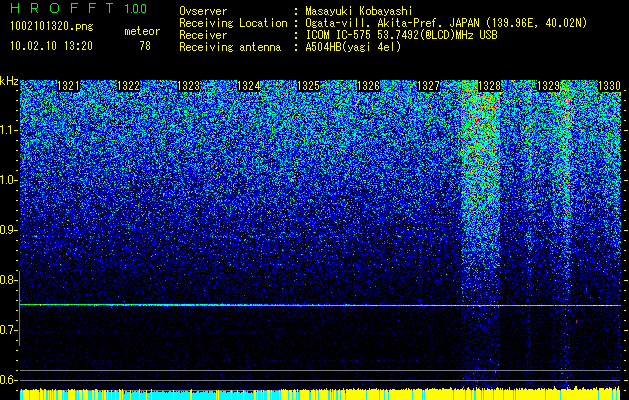The image size is (629, 400).
Task: Click the 0.6 kHz axis tick
Action: pos(9,380)
